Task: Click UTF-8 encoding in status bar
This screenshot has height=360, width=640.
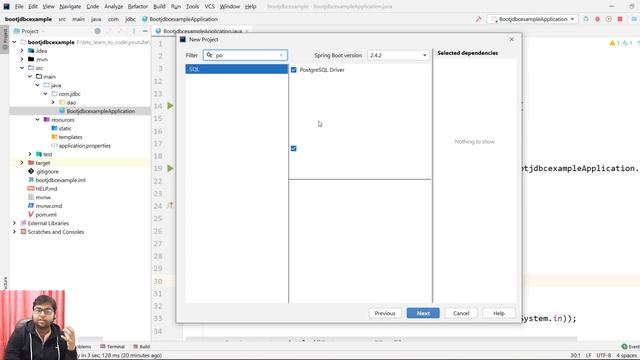Action: pos(604,355)
